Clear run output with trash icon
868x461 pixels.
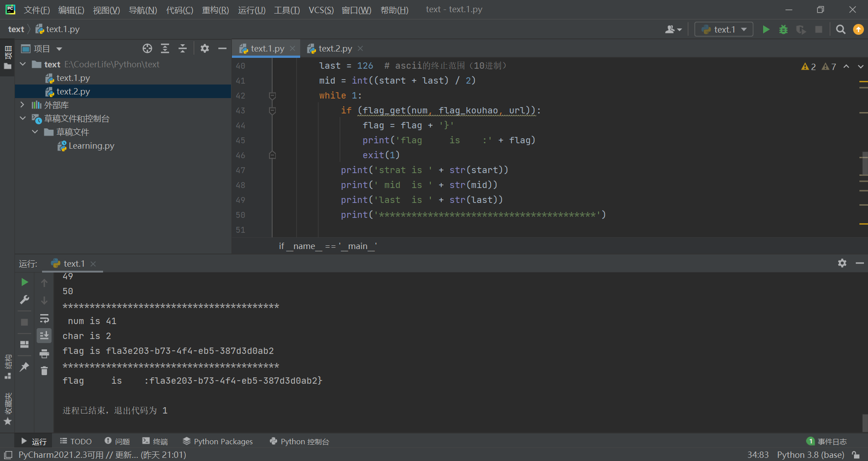point(44,371)
